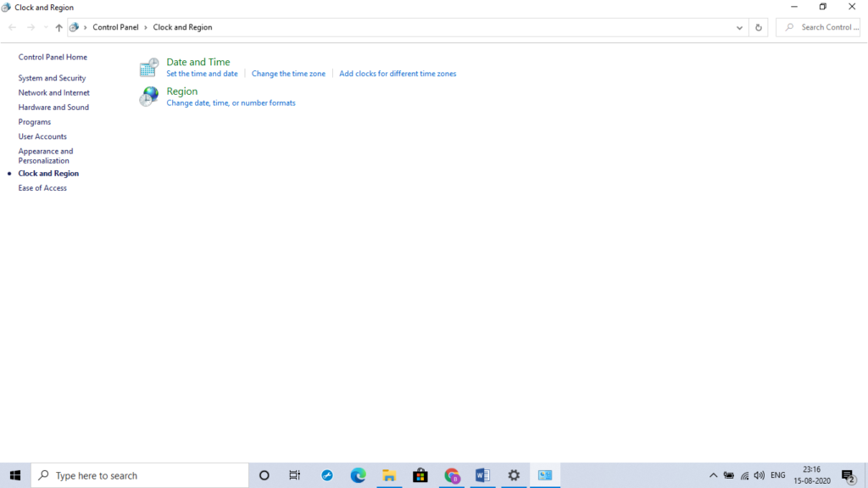
Task: Expand the address bar history dropdown
Action: 740,27
